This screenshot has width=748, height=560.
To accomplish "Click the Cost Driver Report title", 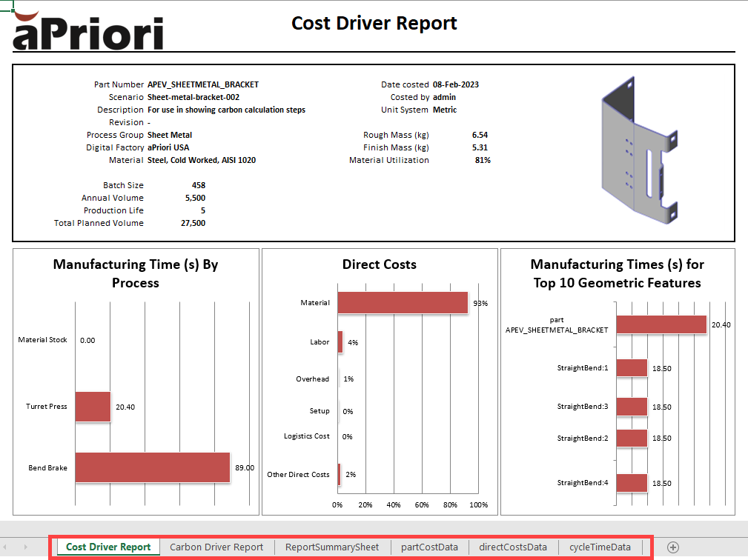I will pos(374,23).
